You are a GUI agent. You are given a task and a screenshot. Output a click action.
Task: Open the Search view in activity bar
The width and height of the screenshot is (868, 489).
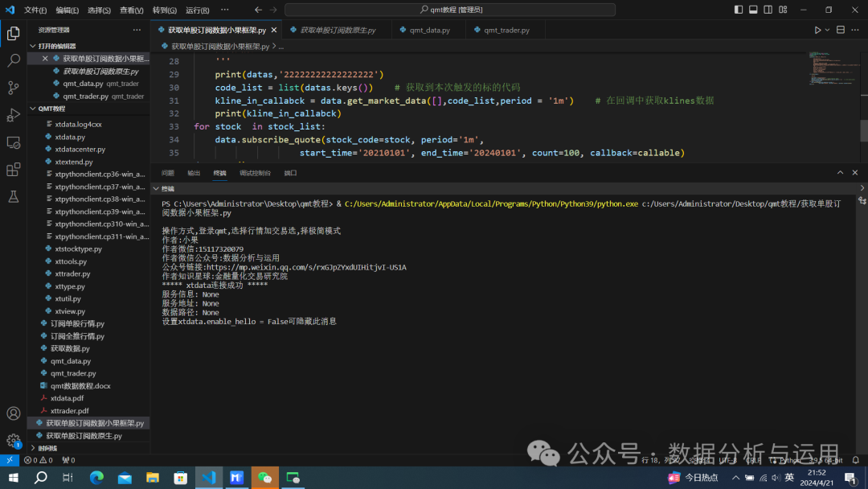14,60
